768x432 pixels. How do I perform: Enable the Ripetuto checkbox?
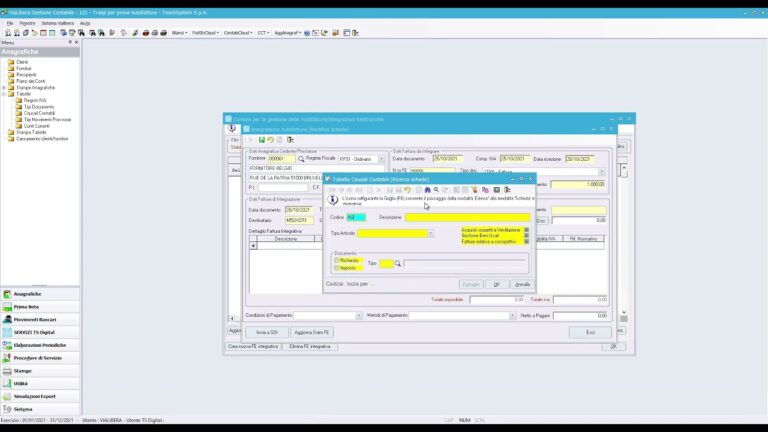337,268
